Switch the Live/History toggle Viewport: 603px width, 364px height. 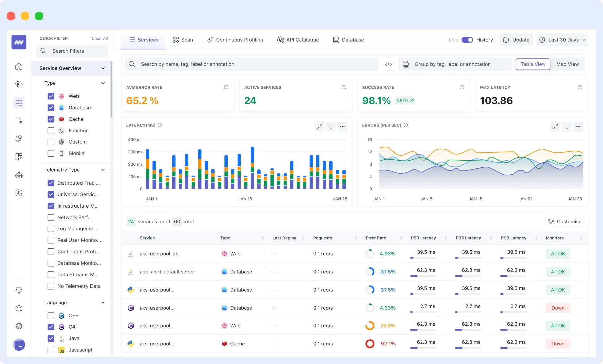467,40
